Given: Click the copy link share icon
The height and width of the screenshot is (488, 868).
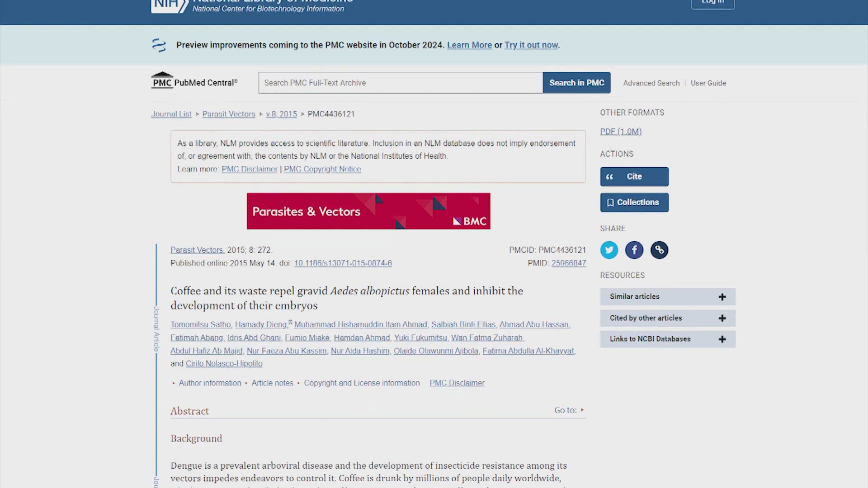Looking at the screenshot, I should coord(659,250).
